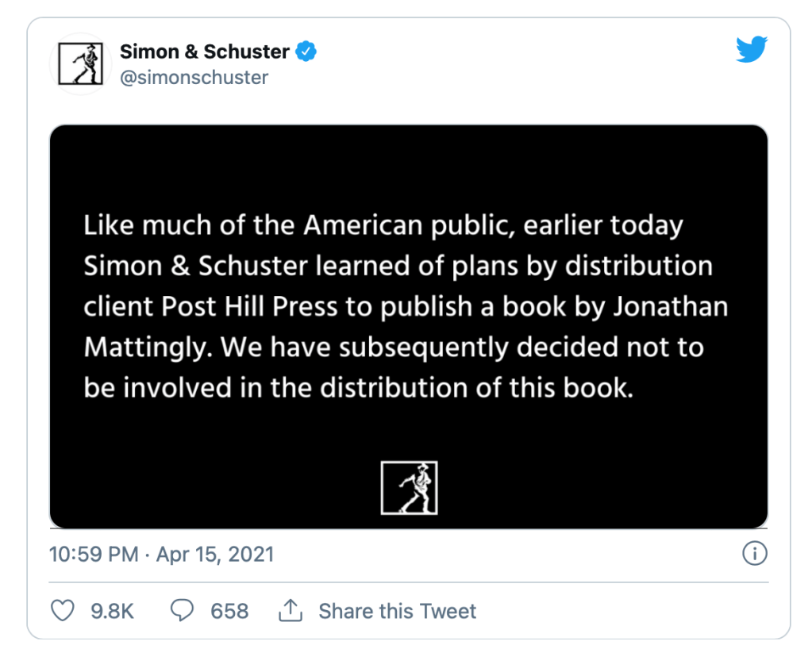812x649 pixels.
Task: Open the tweet info circle icon
Action: pos(754,554)
